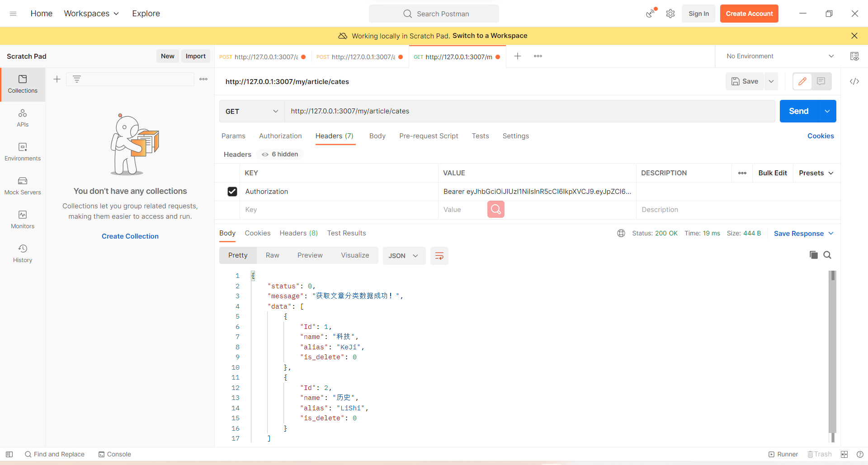This screenshot has width=868, height=465.
Task: Click the network globe icon near Status
Action: tap(621, 233)
